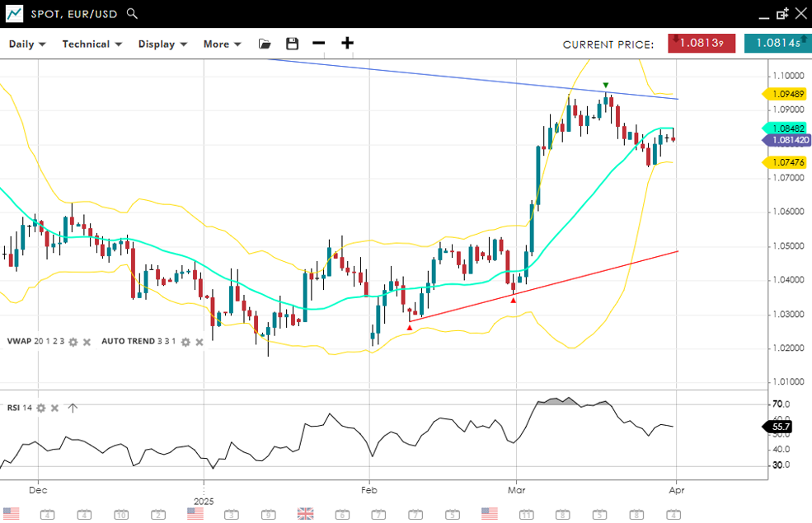Remove the VWAP indicator
812x523 pixels.
87,342
